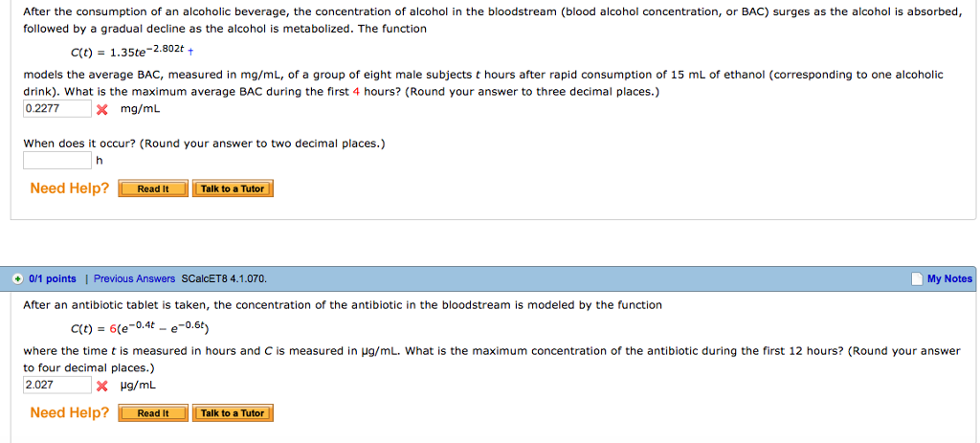Talk to a Tutor about the BAC problem
The height and width of the screenshot is (443, 980).
(233, 188)
